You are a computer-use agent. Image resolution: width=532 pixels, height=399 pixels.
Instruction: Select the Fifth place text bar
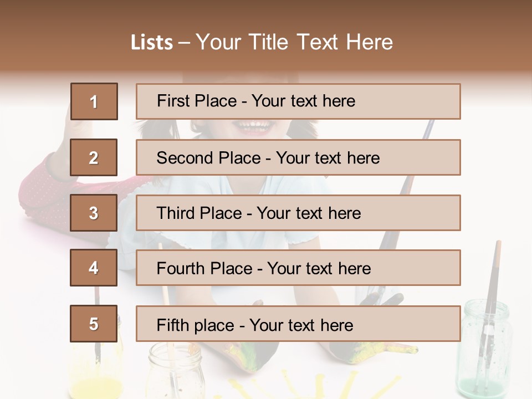pyautogui.click(x=298, y=324)
